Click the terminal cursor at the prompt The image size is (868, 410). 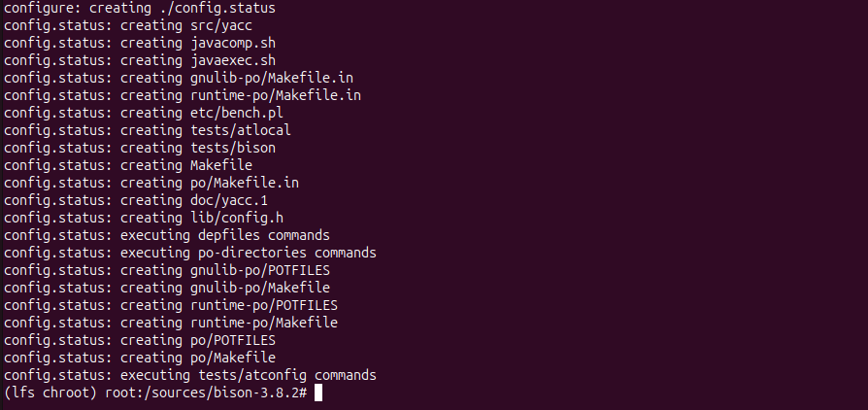click(x=317, y=393)
